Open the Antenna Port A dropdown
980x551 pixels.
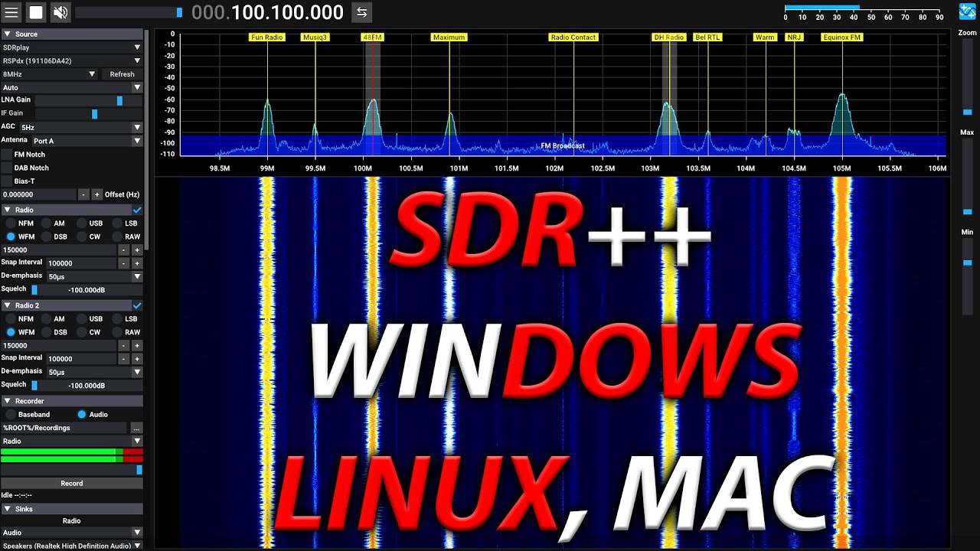pos(87,141)
